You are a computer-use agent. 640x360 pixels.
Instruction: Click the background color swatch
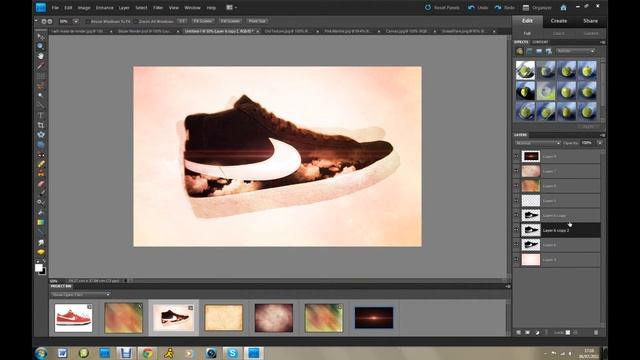point(44,272)
